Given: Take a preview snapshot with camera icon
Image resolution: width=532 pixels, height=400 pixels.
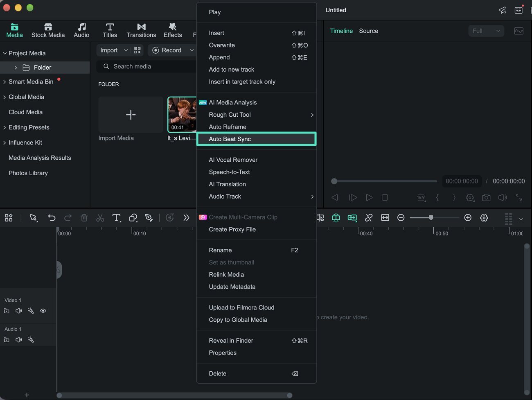Looking at the screenshot, I should [486, 198].
